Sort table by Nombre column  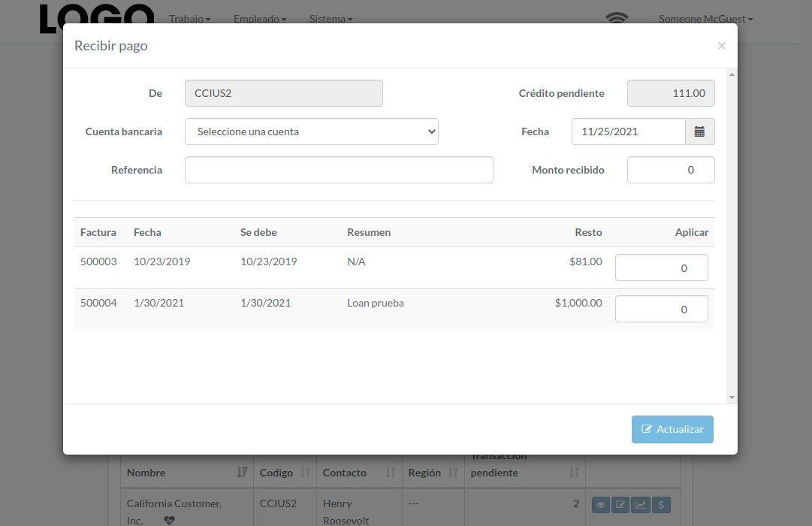pyautogui.click(x=242, y=472)
